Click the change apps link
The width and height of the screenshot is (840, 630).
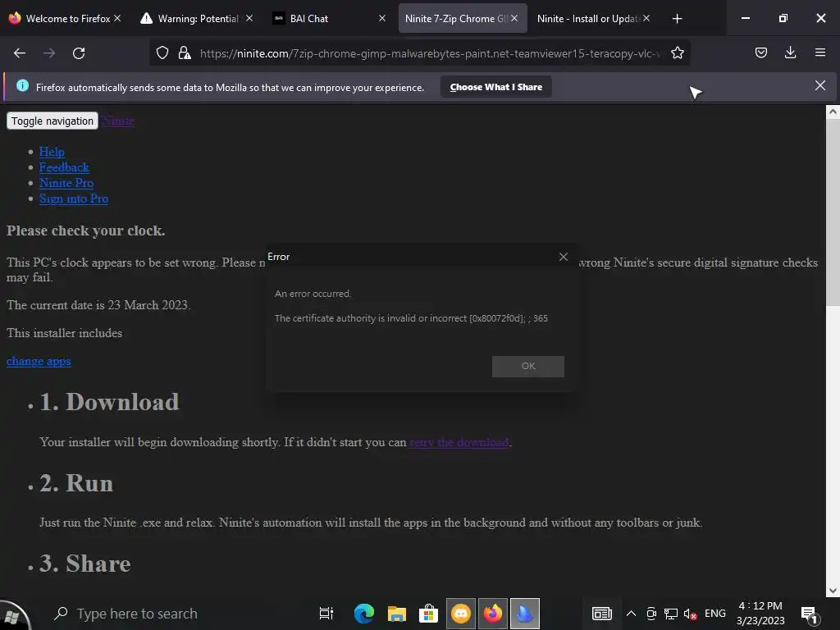click(39, 361)
